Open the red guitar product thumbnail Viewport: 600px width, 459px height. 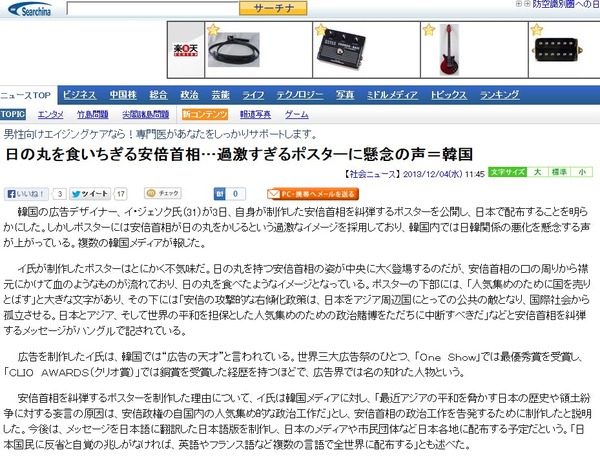click(449, 50)
